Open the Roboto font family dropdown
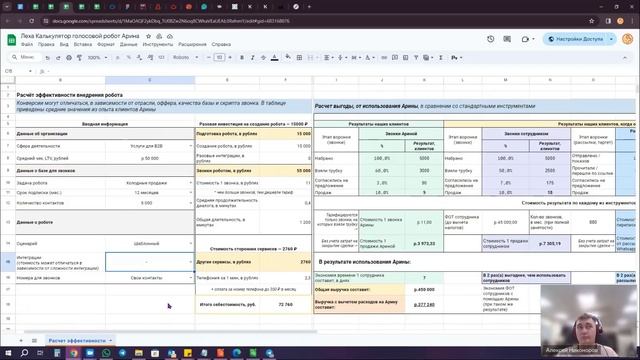Image resolution: width=640 pixels, height=360 pixels. coord(186,58)
